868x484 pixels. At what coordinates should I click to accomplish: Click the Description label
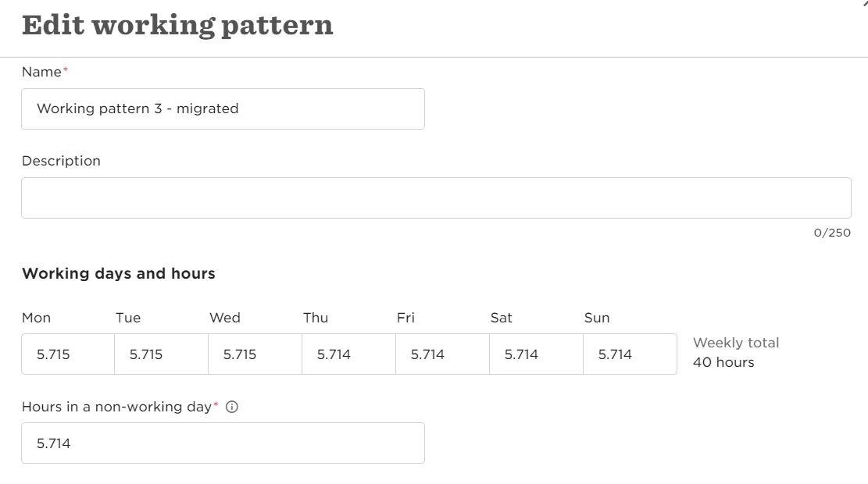(x=61, y=161)
